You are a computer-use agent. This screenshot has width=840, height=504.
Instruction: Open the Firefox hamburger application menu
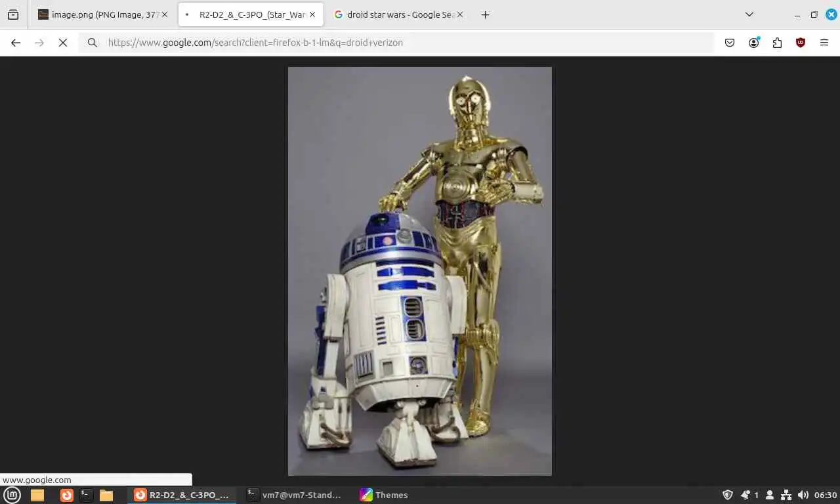[824, 43]
